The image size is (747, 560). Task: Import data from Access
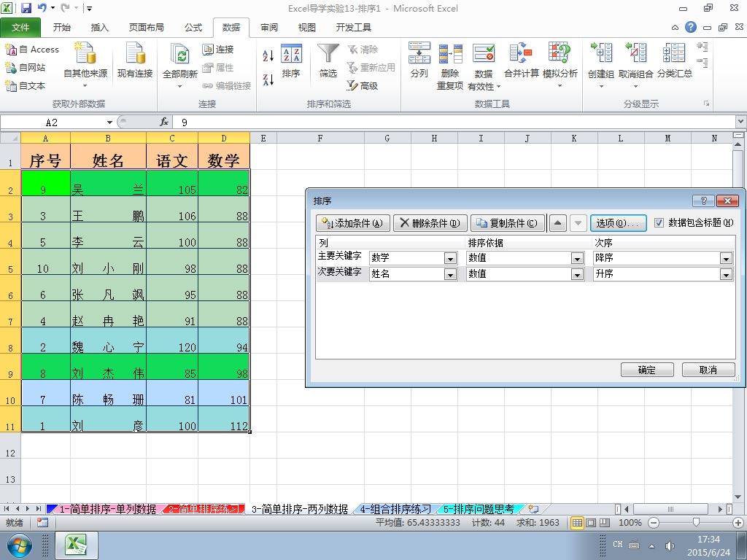point(32,49)
